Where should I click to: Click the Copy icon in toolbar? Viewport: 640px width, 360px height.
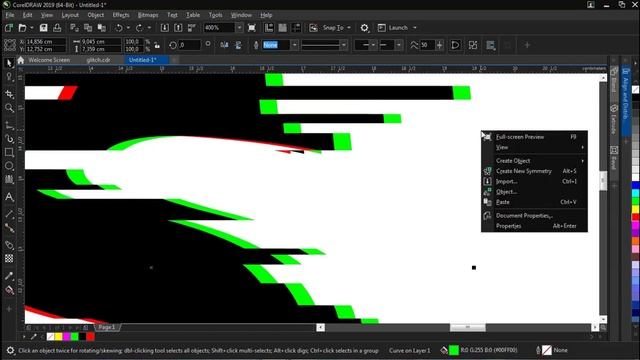[x=88, y=28]
